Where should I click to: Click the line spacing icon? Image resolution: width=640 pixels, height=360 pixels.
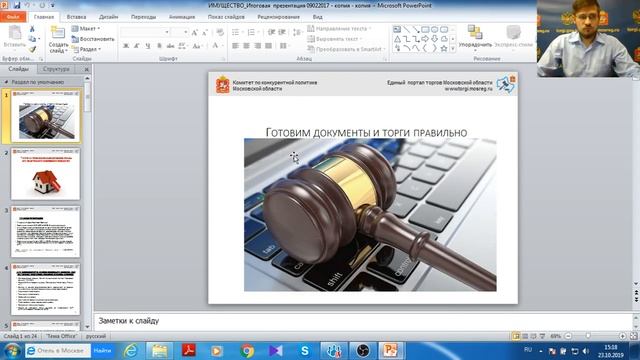coord(298,32)
